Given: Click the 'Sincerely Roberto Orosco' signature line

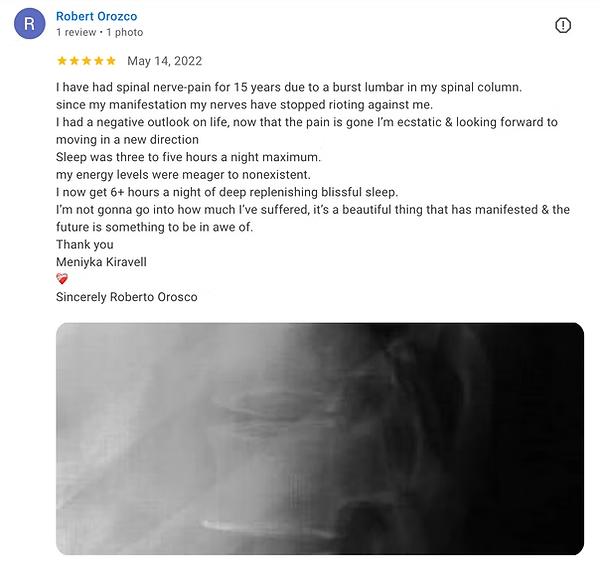Looking at the screenshot, I should click(127, 297).
